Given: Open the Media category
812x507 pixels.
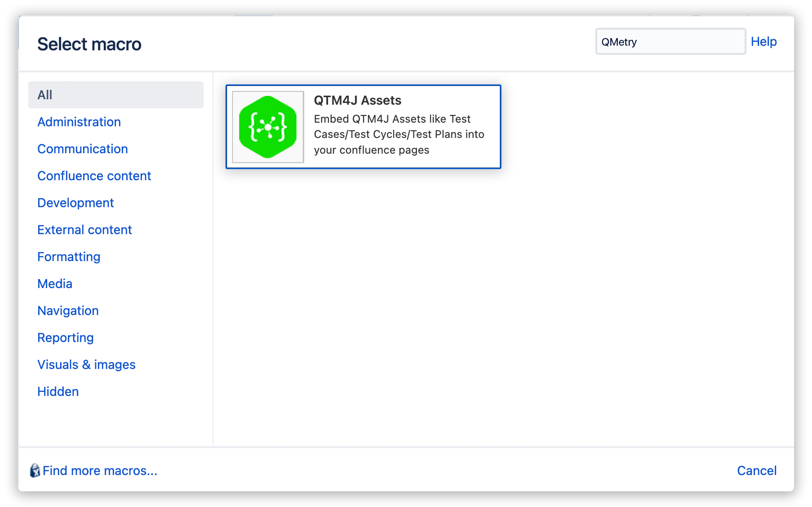Looking at the screenshot, I should pos(55,284).
